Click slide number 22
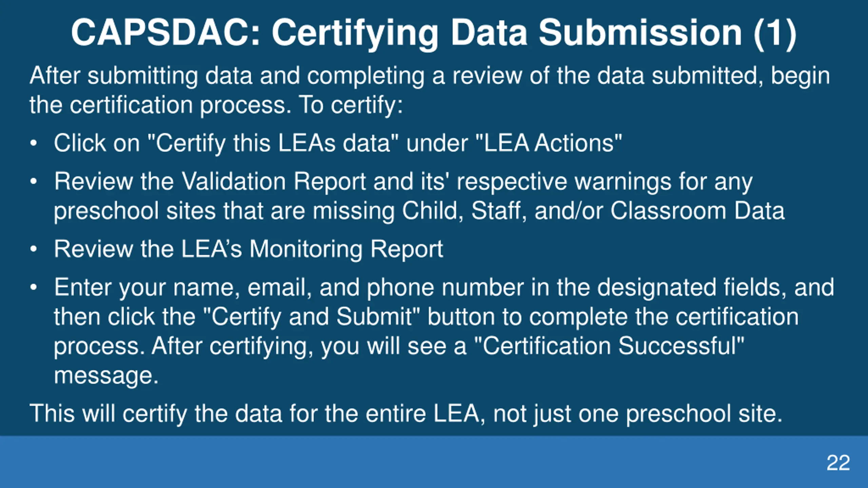The height and width of the screenshot is (488, 868). [x=838, y=463]
